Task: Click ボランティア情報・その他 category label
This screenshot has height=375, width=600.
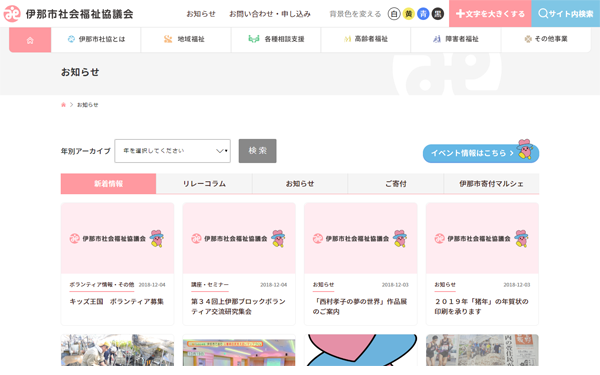Action: coord(101,285)
